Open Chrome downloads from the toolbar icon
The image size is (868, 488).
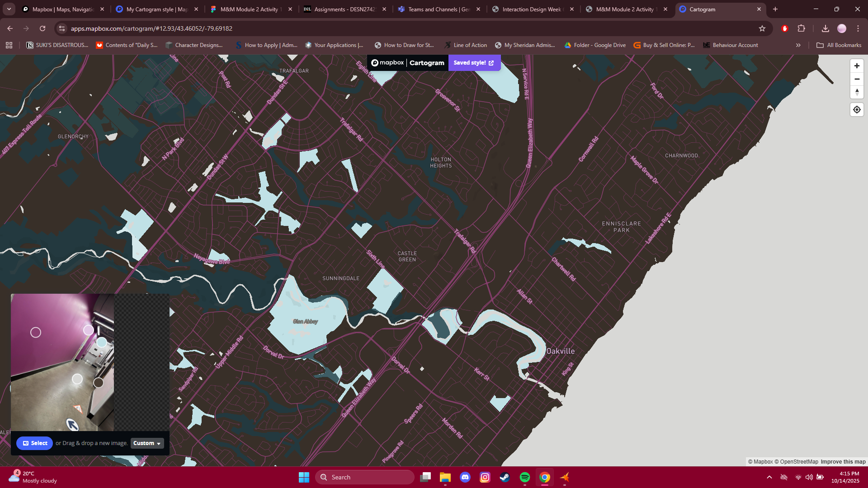(826, 28)
